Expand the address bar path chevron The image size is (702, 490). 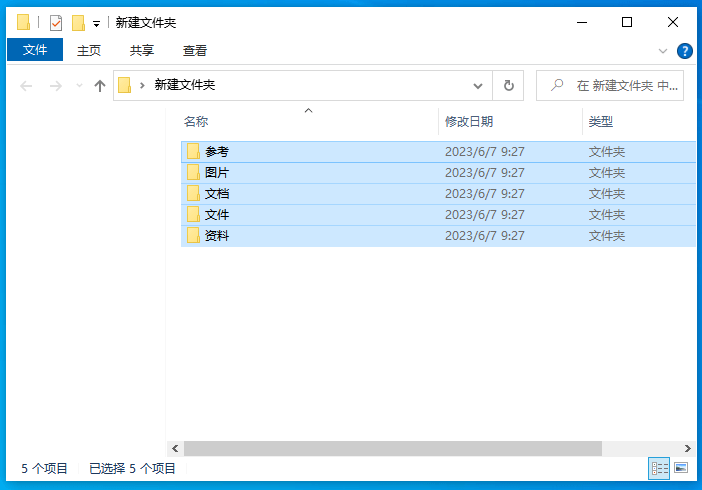pyautogui.click(x=142, y=85)
